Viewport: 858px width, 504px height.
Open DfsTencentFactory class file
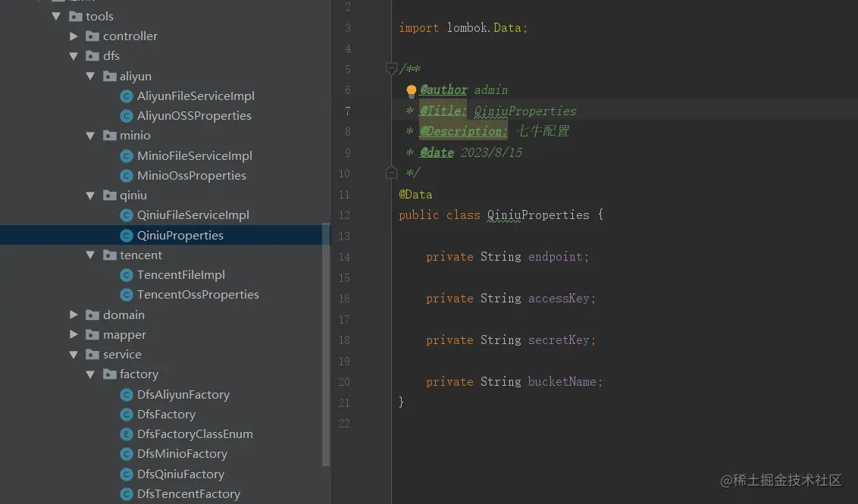click(x=188, y=494)
